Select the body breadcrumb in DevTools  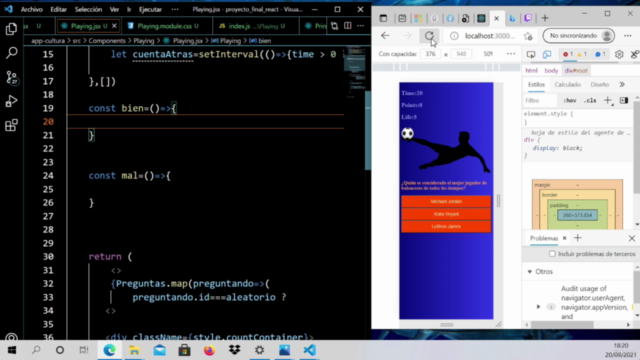[551, 71]
